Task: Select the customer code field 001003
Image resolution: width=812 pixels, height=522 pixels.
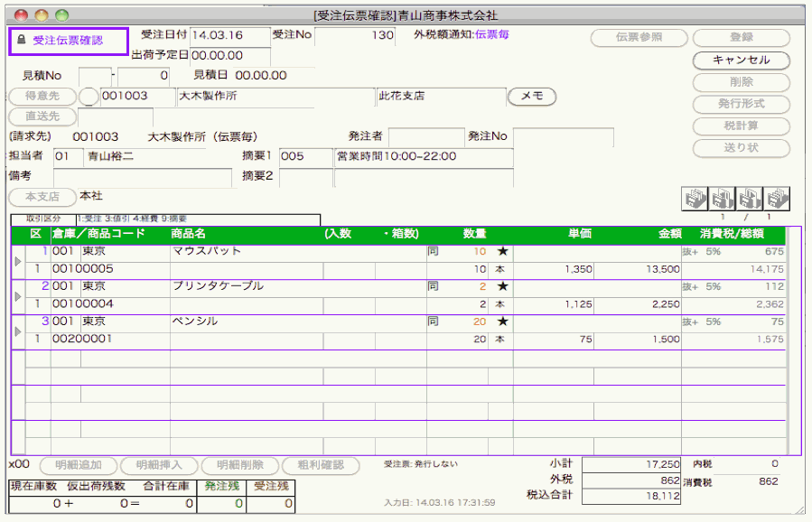Action: (138, 97)
